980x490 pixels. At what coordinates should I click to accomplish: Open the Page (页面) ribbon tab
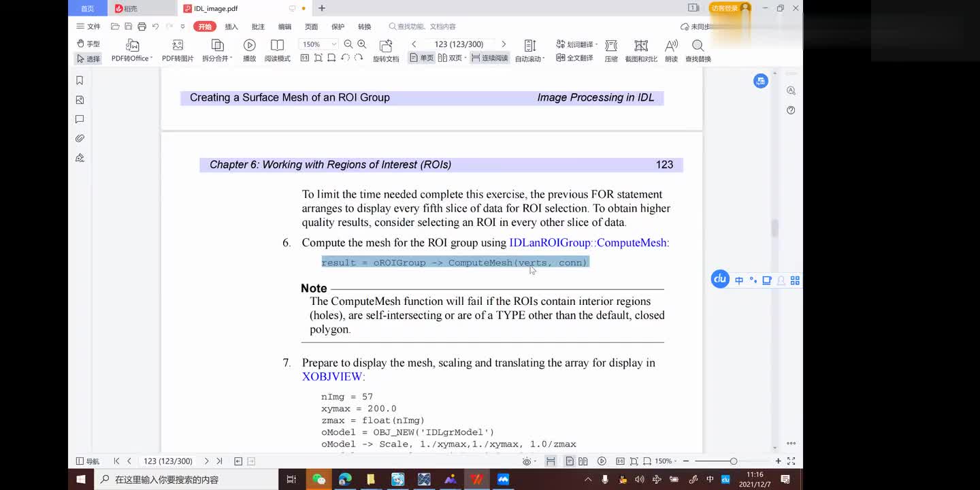coord(311,27)
